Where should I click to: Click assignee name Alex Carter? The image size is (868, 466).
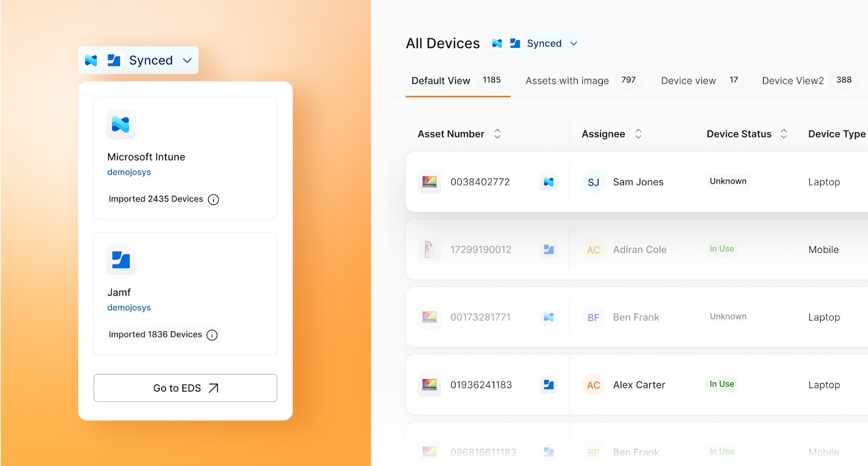639,385
